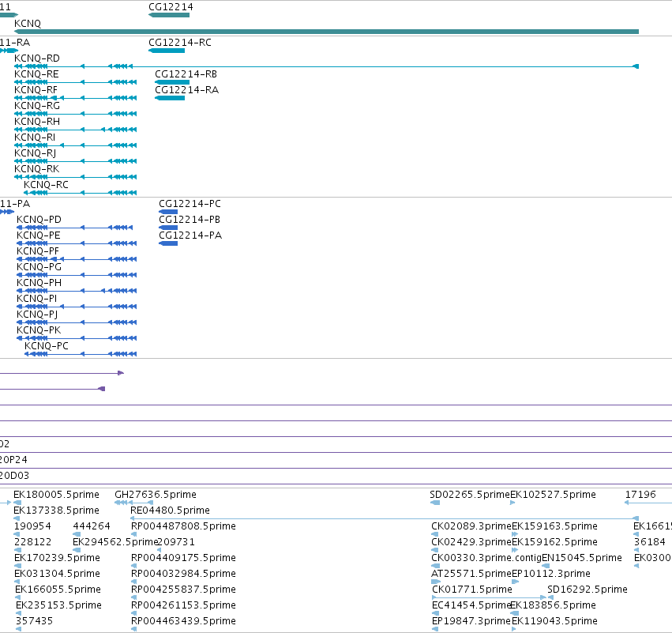Select EST GH27636.5prime
Viewport: 672px width, 633px height.
pos(156,495)
